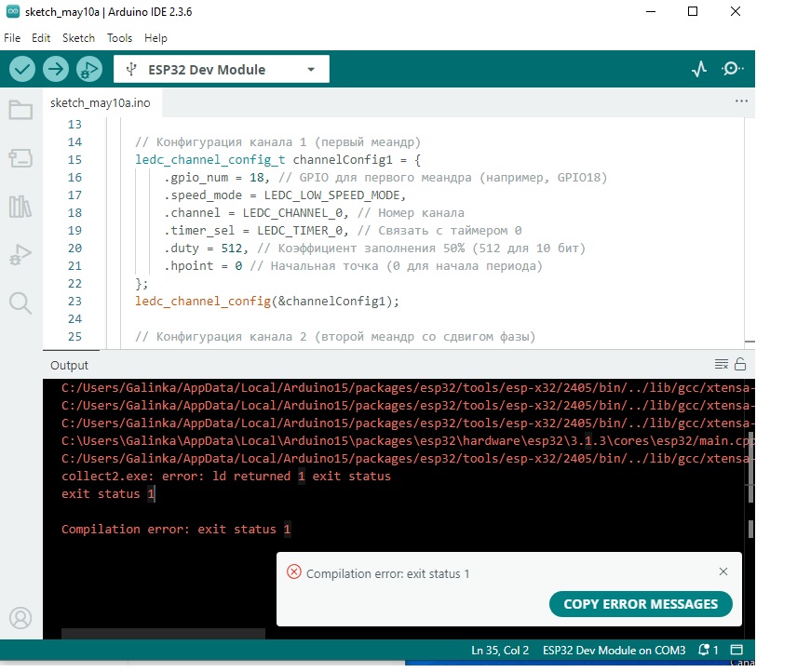Viewport: 797px width, 672px height.
Task: Click Ln 35, Col 2 cursor position
Action: [x=500, y=651]
